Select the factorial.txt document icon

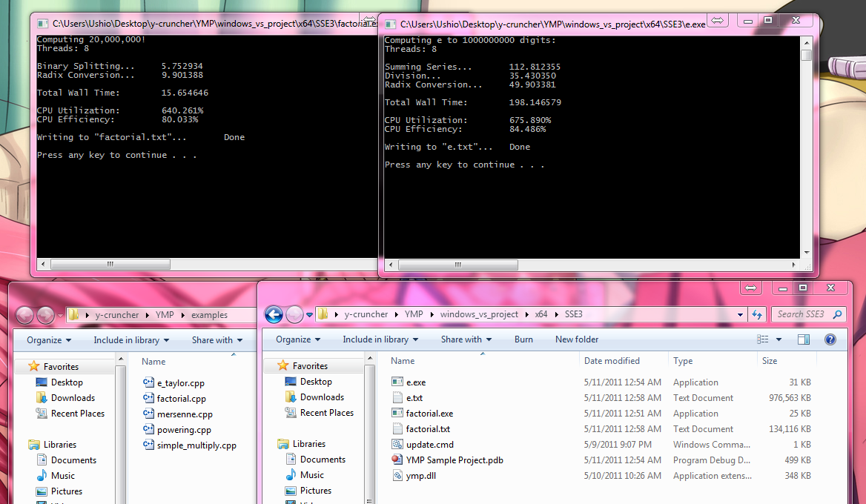(397, 429)
